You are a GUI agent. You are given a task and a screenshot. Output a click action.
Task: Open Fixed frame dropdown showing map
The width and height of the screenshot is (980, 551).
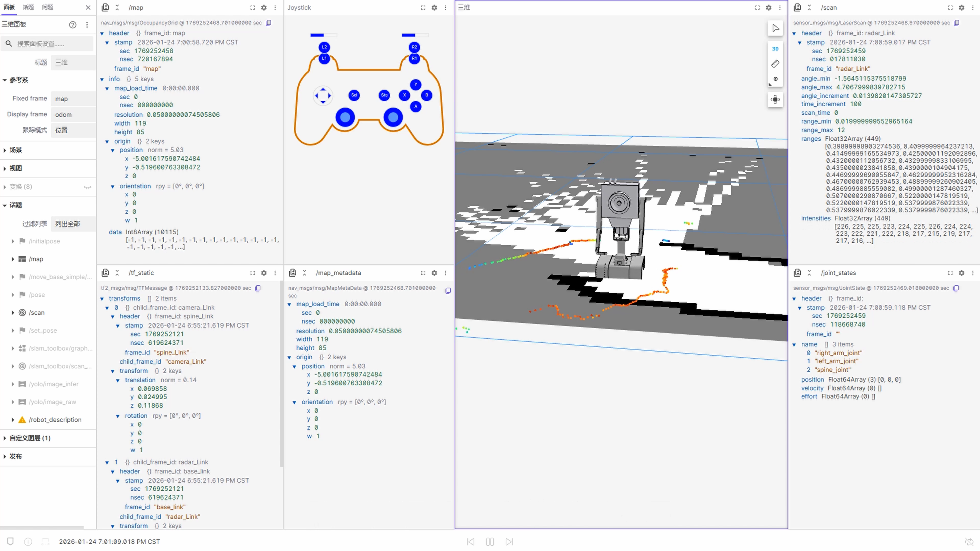(73, 99)
